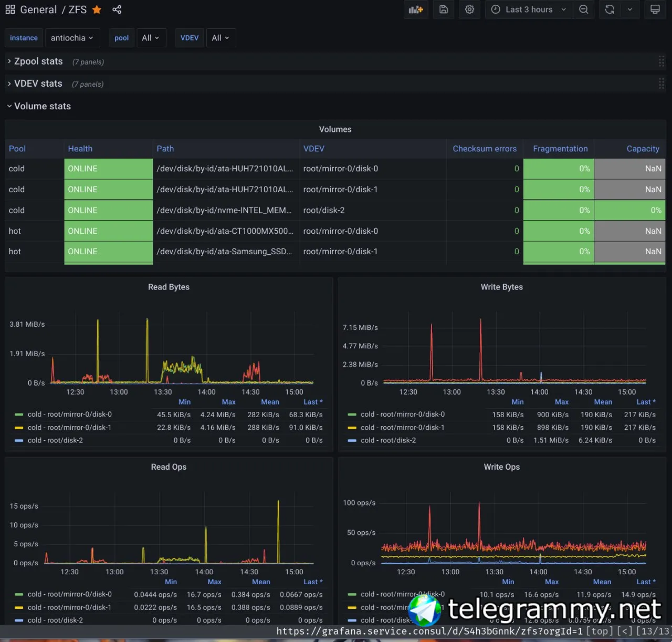The image size is (672, 642).
Task: Expand the Zpool stats row
Action: pyautogui.click(x=38, y=61)
